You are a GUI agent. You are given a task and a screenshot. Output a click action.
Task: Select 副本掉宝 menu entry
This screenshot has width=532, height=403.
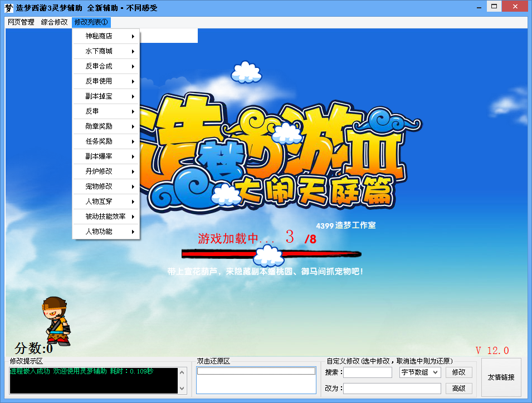pos(106,96)
